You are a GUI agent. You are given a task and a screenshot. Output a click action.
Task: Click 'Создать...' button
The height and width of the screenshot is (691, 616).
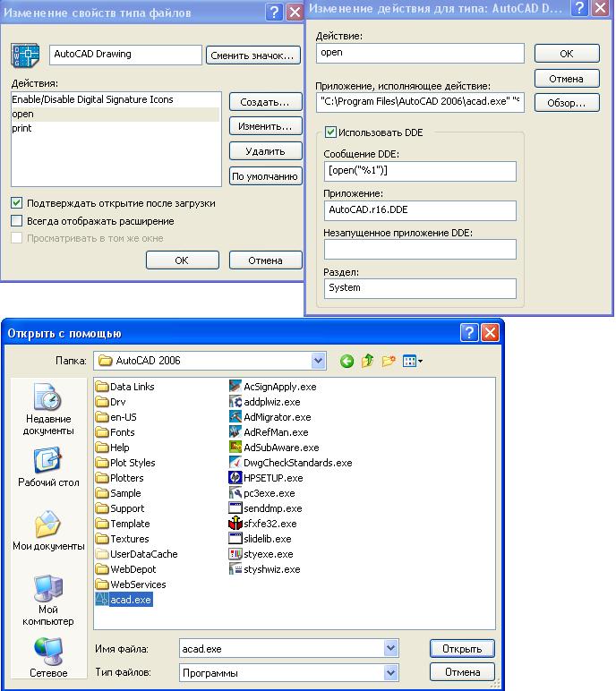[x=265, y=102]
